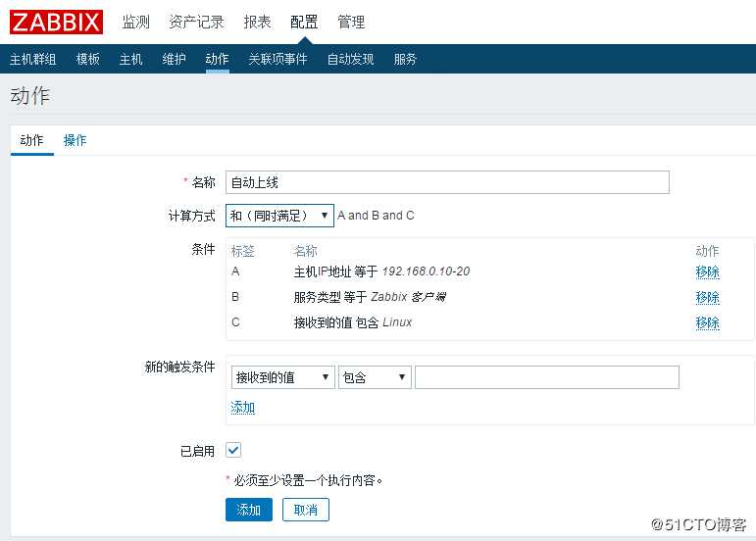Screen dimensions: 756x541
Task: Go to 自动发现 submenu
Action: point(350,59)
